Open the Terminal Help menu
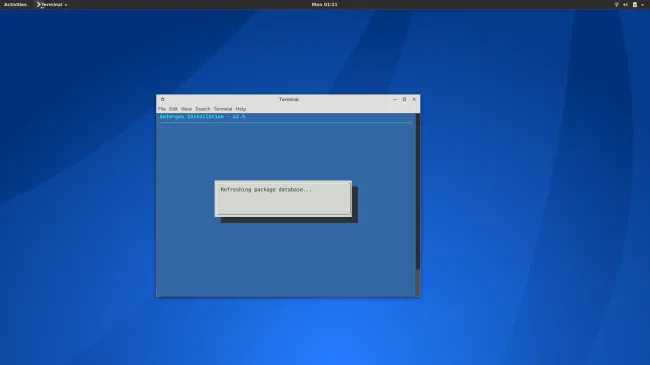 (241, 109)
